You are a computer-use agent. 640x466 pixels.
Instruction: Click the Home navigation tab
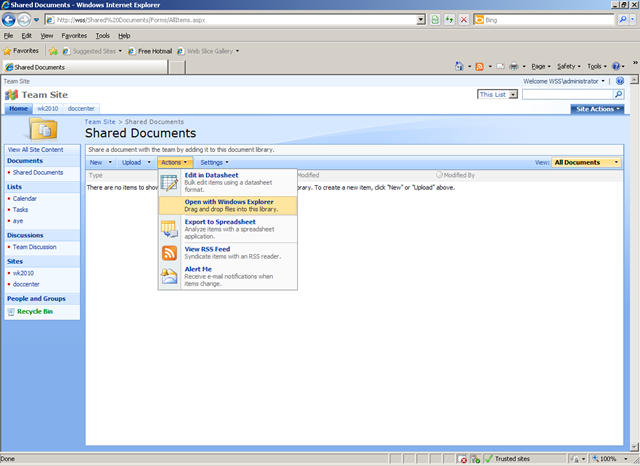click(18, 109)
